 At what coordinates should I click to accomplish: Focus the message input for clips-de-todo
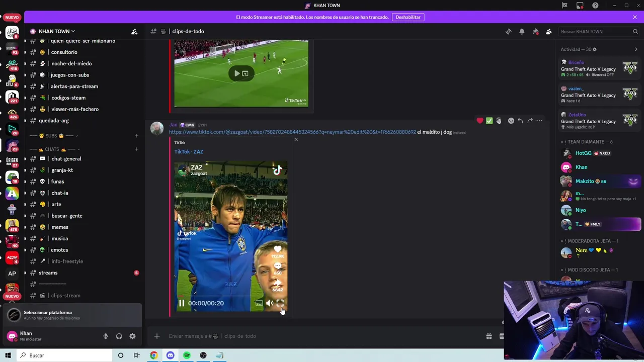coord(322,336)
